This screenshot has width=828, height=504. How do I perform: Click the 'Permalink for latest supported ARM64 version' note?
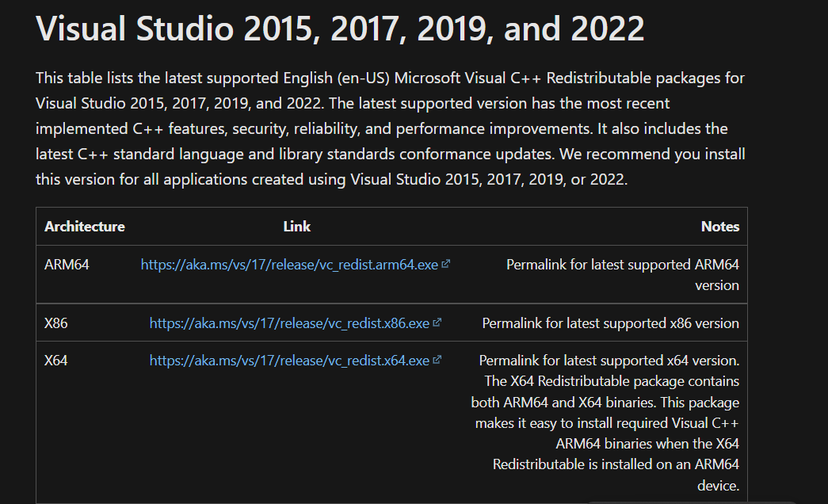pos(623,275)
